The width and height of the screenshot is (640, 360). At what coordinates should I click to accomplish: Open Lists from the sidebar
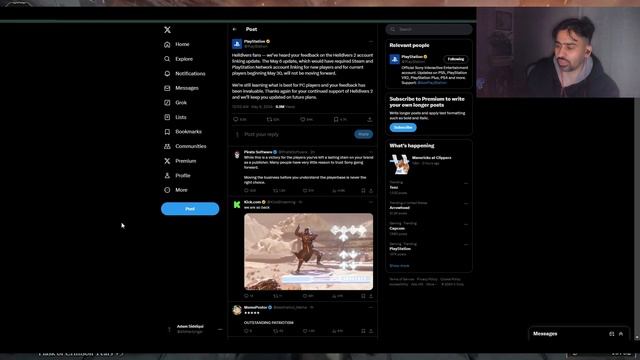click(175, 117)
